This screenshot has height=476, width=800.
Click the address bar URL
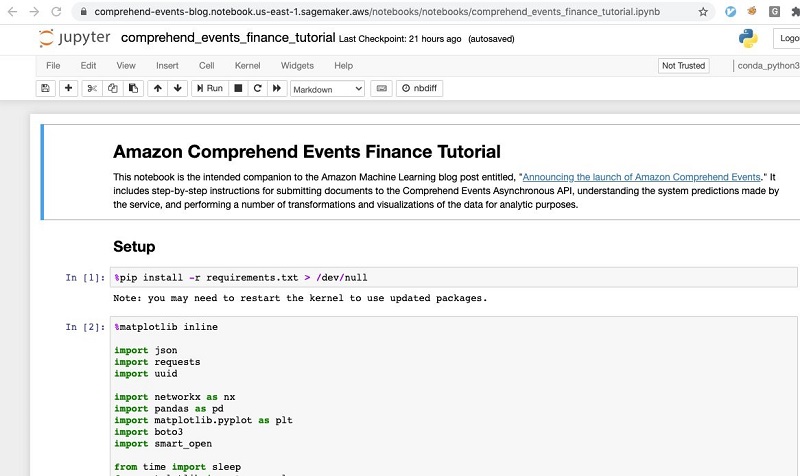377,11
